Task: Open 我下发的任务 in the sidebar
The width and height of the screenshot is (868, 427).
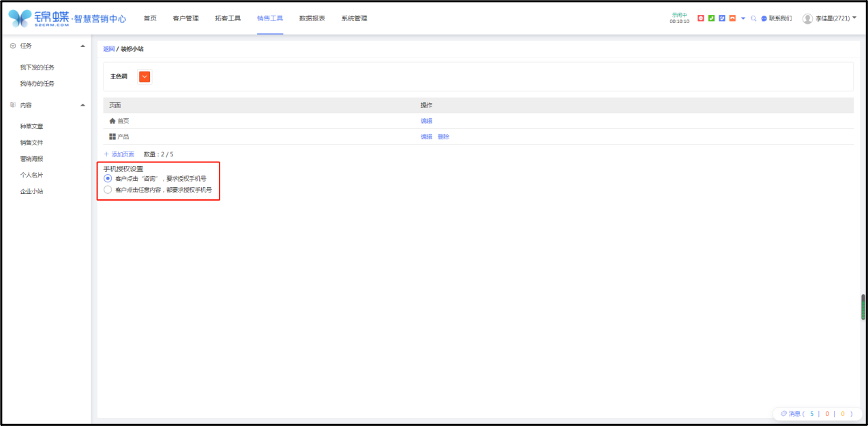Action: (x=37, y=68)
